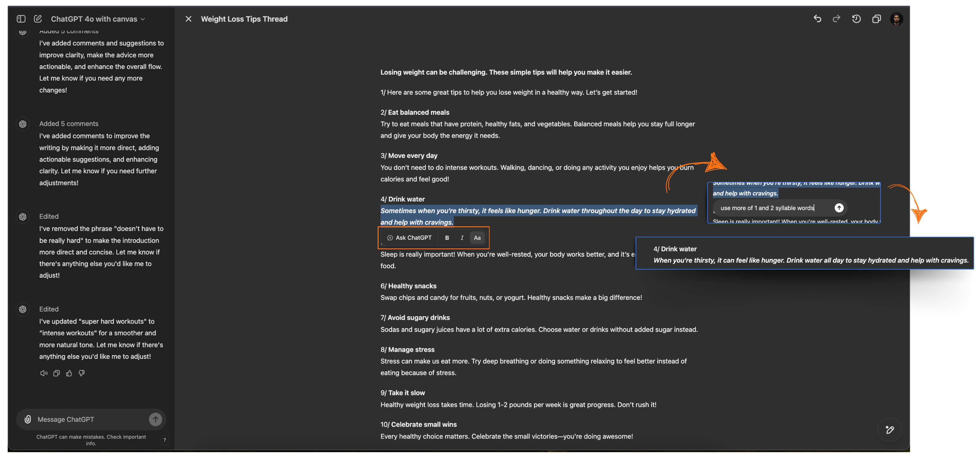The width and height of the screenshot is (980, 462).
Task: Click the '7/ Avoid sugary drinks' heading
Action: coord(415,317)
